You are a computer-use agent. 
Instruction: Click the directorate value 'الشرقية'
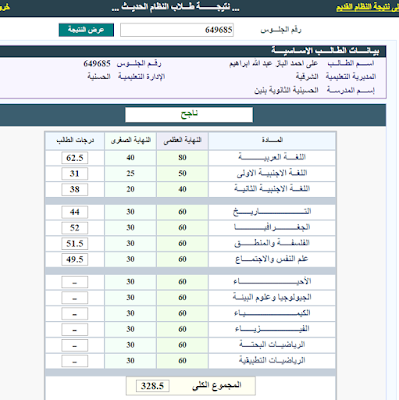(307, 77)
